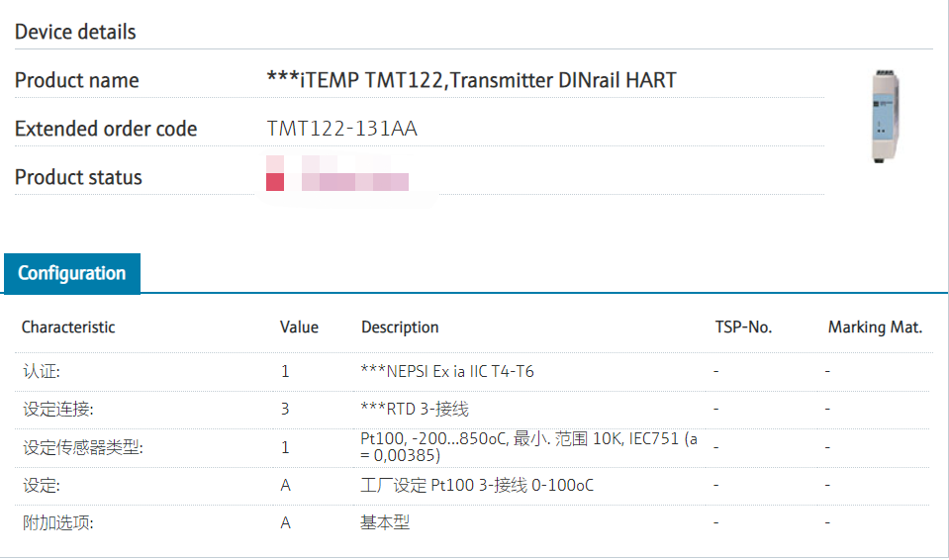Screen dimensions: 949x560
Task: Click the extended order code TMT122-131AA
Action: pyautogui.click(x=342, y=129)
